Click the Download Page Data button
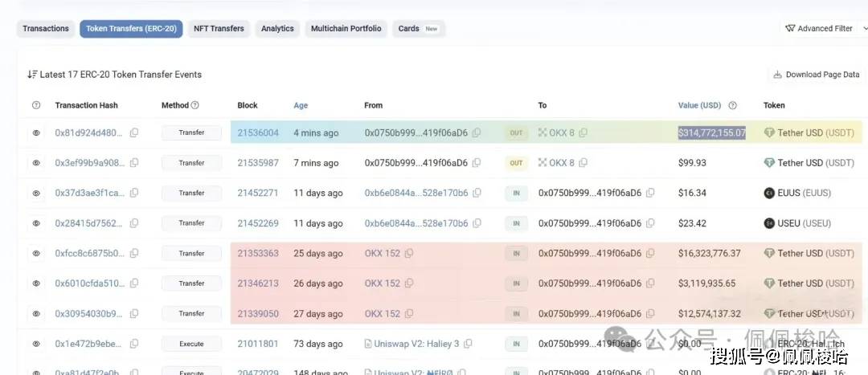Screen dimensions: 868x375 (x=816, y=75)
